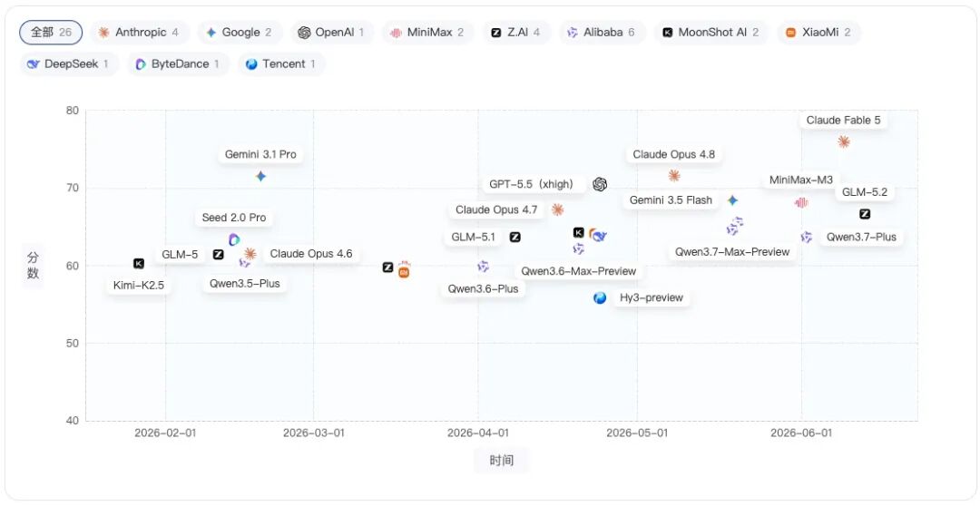Click the Hy3-preview blue globe marker
Viewport: 980px width, 506px height.
coord(600,298)
